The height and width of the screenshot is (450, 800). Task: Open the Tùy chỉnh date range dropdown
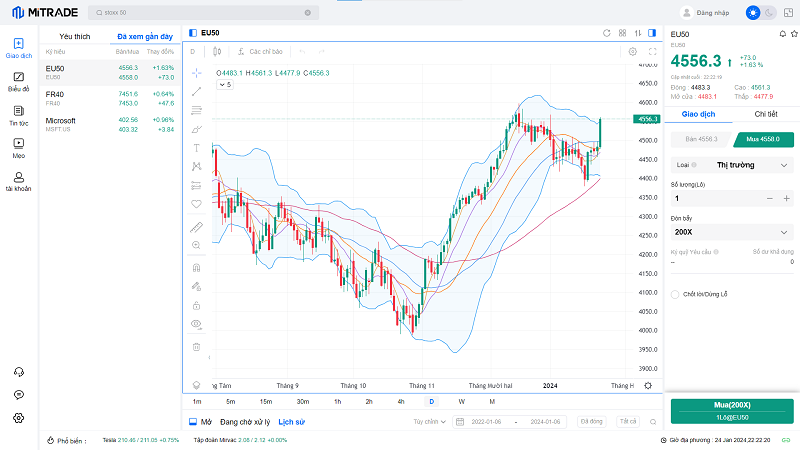pyautogui.click(x=430, y=422)
